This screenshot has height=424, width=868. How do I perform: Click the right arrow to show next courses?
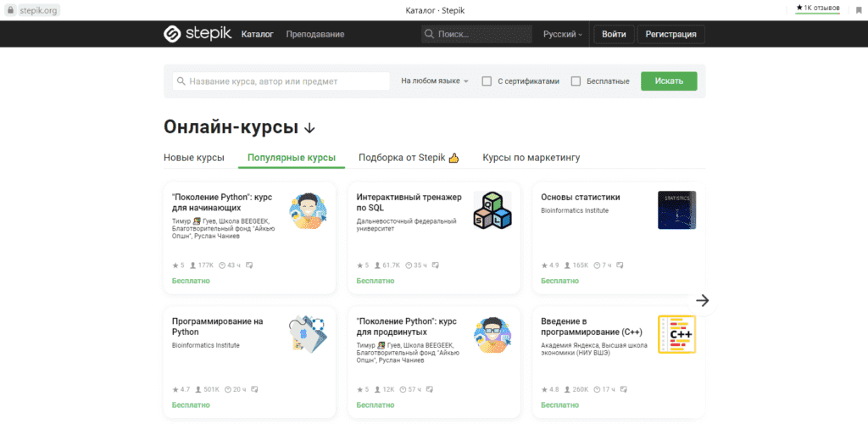[702, 300]
